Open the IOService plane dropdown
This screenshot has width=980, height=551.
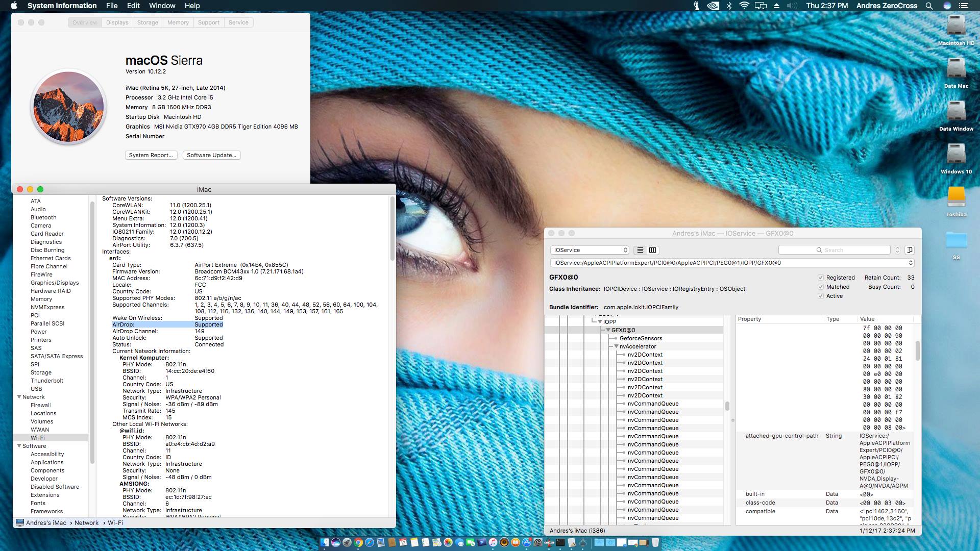point(590,250)
